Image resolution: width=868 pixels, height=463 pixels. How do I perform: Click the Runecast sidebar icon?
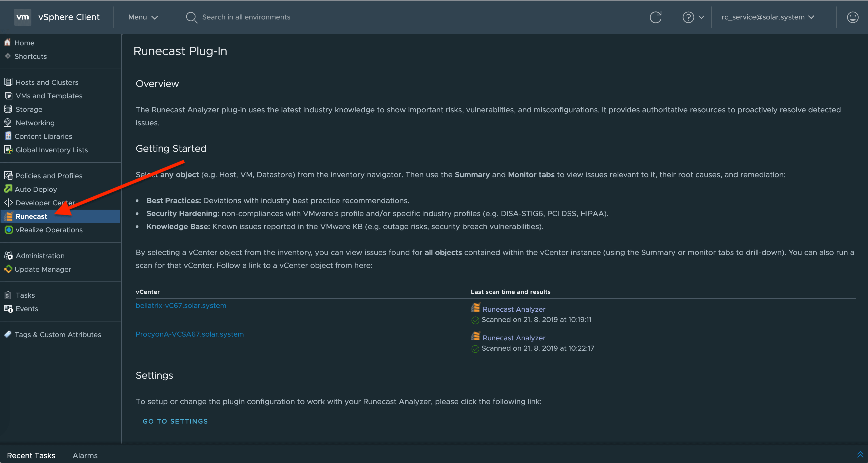click(x=8, y=216)
